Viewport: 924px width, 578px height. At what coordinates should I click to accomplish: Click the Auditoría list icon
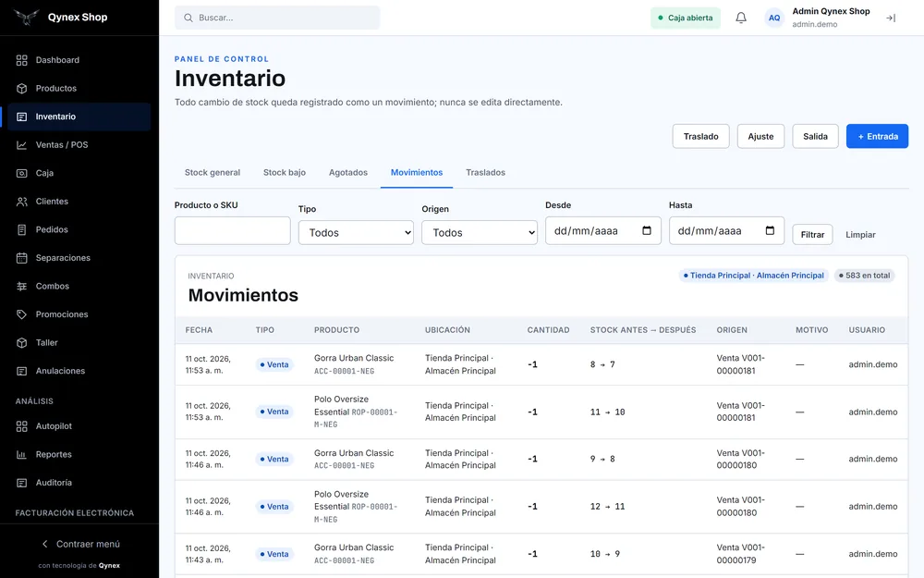coord(22,483)
